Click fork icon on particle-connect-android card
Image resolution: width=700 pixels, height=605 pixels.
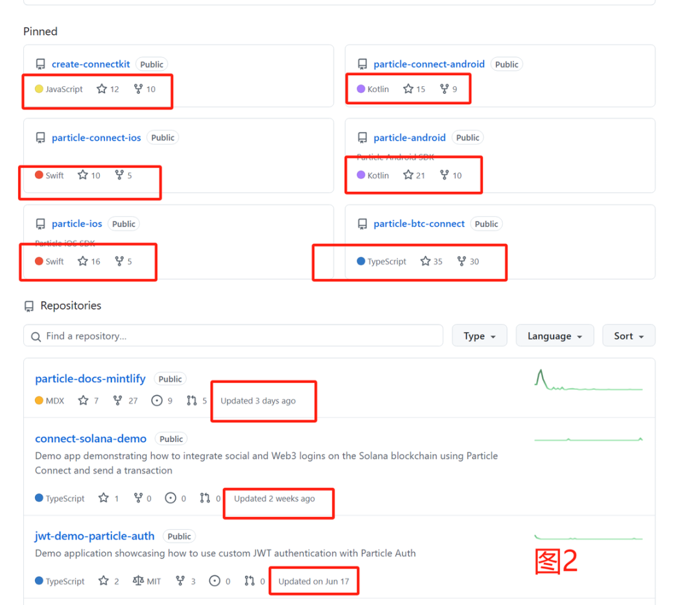click(444, 89)
